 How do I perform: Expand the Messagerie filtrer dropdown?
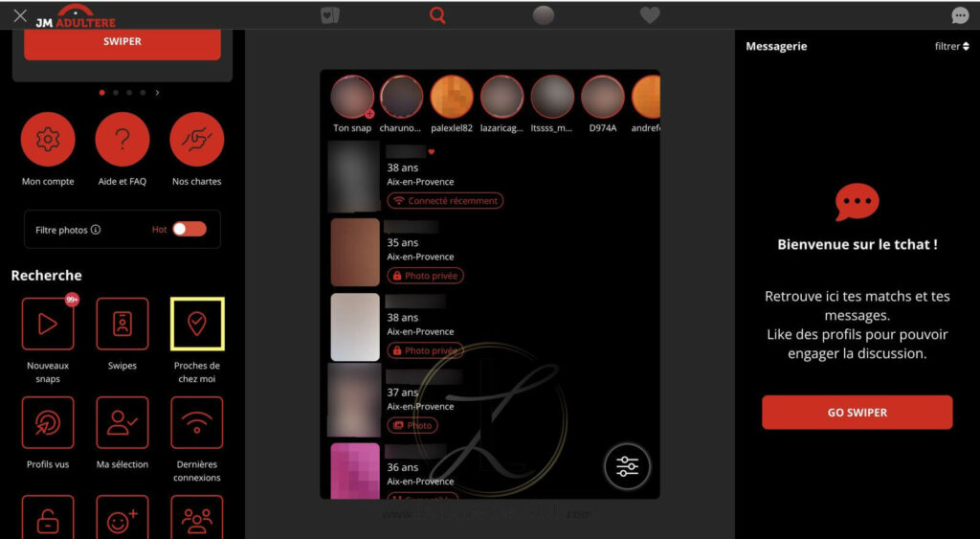point(952,46)
